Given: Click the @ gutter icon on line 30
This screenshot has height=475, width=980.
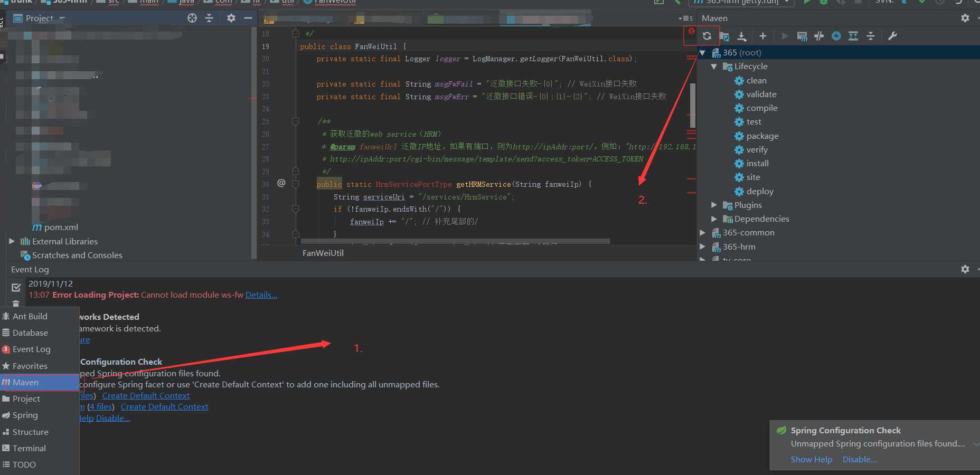Looking at the screenshot, I should coord(281,183).
